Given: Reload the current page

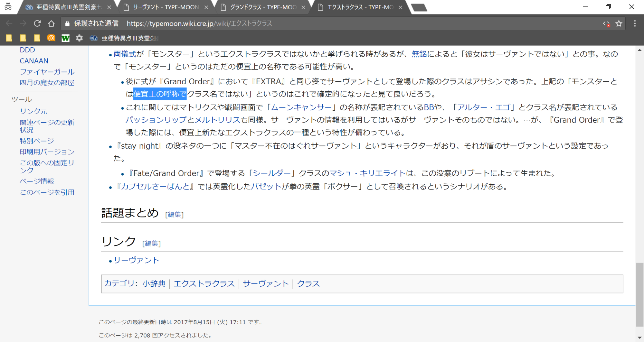Looking at the screenshot, I should [37, 23].
